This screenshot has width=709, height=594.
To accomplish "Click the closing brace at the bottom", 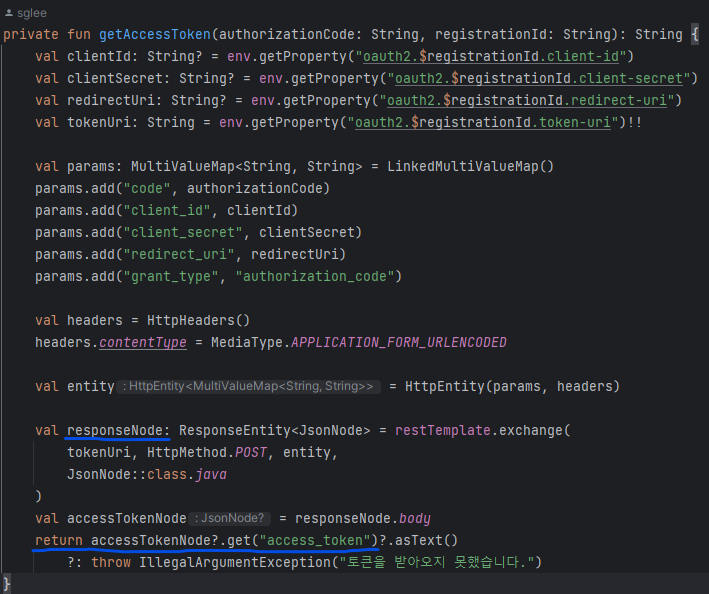I will pyautogui.click(x=6, y=583).
